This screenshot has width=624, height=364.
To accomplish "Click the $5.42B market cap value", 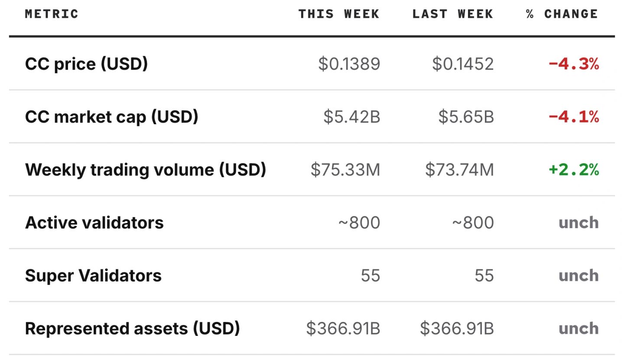I will click(x=352, y=117).
